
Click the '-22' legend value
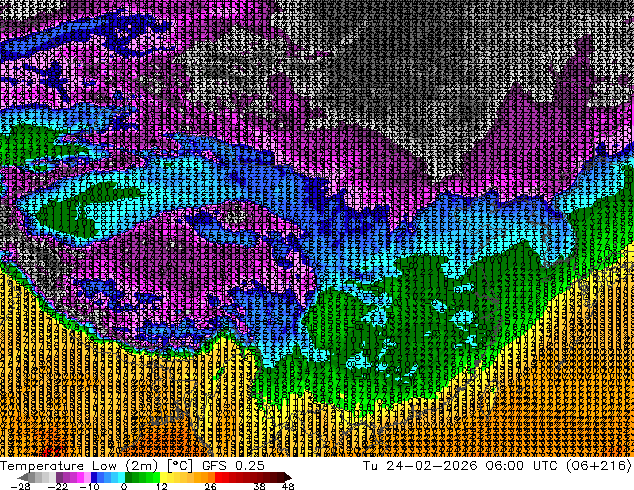57,486
